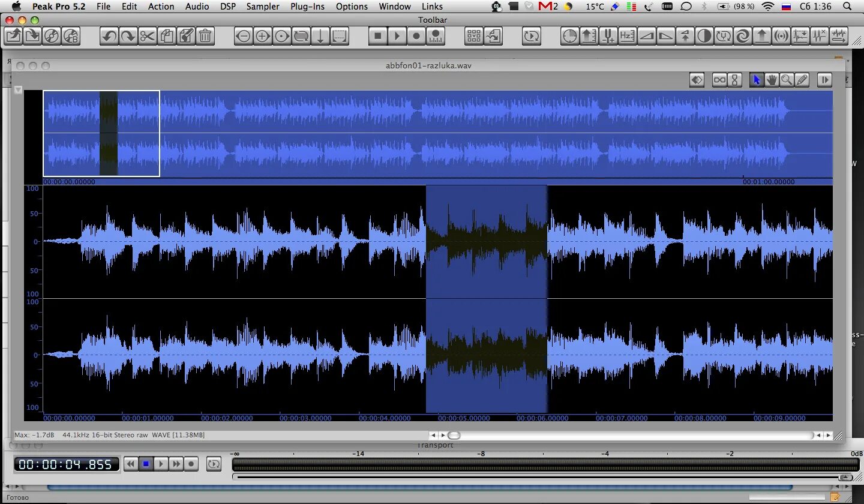Click the Wi-Fi icon in the menu bar
Image resolution: width=864 pixels, height=504 pixels.
[x=768, y=7]
